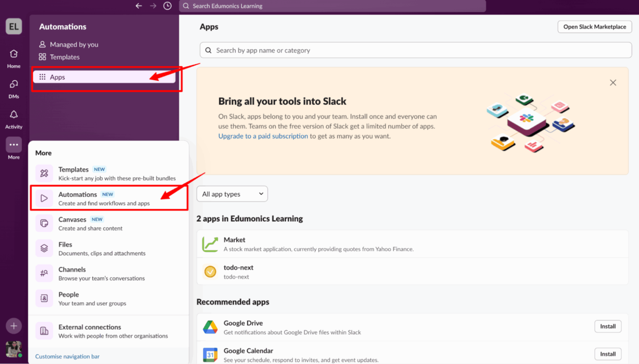Go forward with the right arrow
The image size is (639, 364).
[x=153, y=6]
